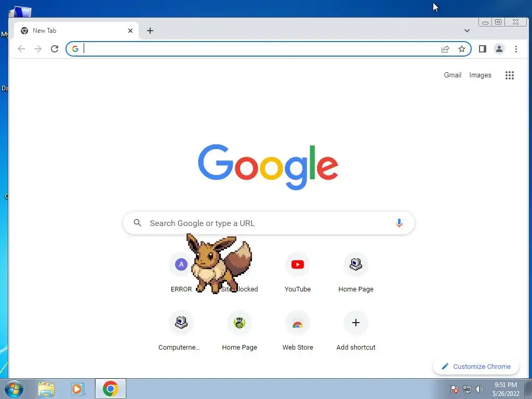Open the volume speaker icon
Image resolution: width=532 pixels, height=399 pixels.
pyautogui.click(x=479, y=389)
